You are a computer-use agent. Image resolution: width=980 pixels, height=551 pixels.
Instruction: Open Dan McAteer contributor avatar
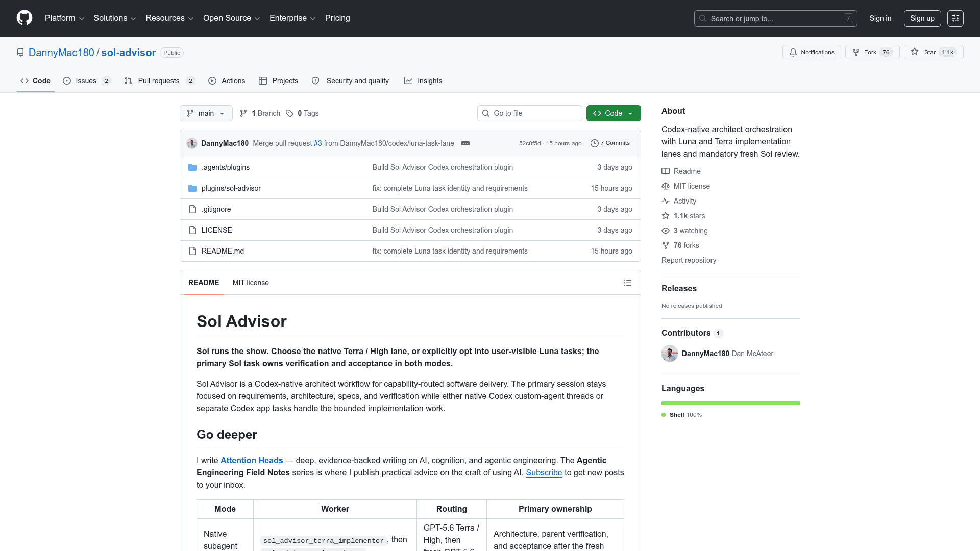[670, 354]
